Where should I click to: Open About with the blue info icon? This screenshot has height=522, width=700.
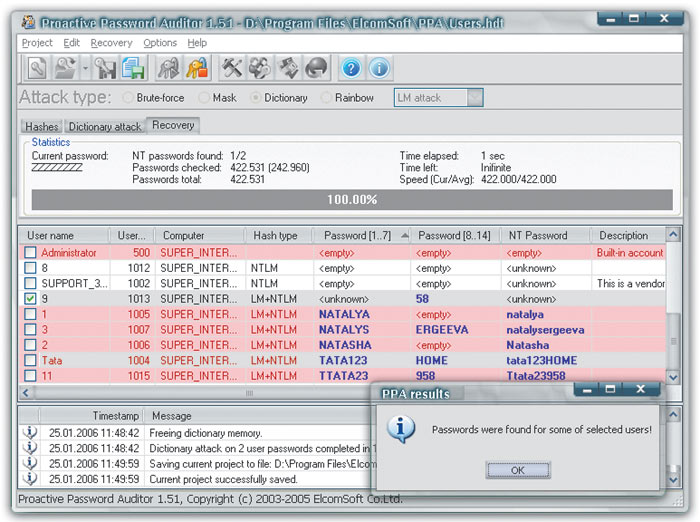click(379, 68)
